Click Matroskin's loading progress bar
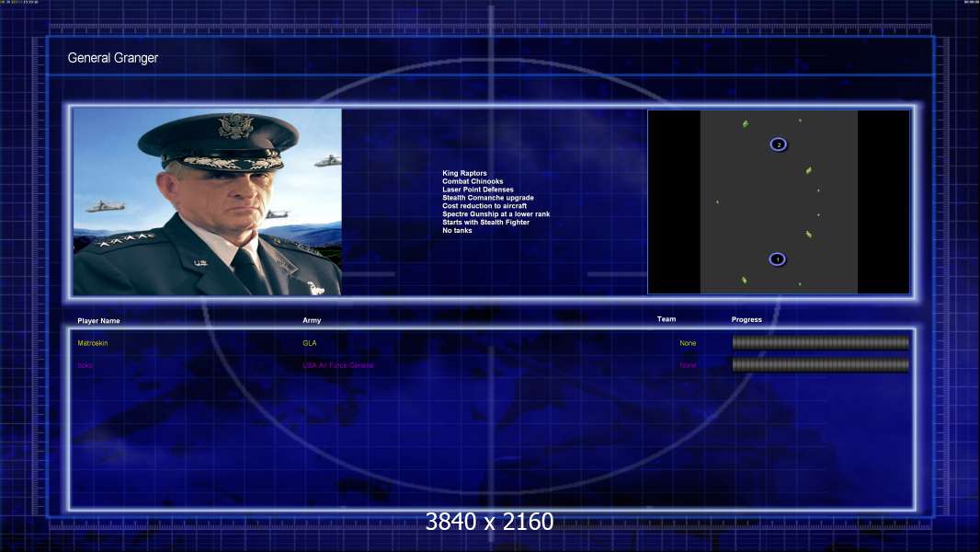The width and height of the screenshot is (980, 552). coord(821,342)
